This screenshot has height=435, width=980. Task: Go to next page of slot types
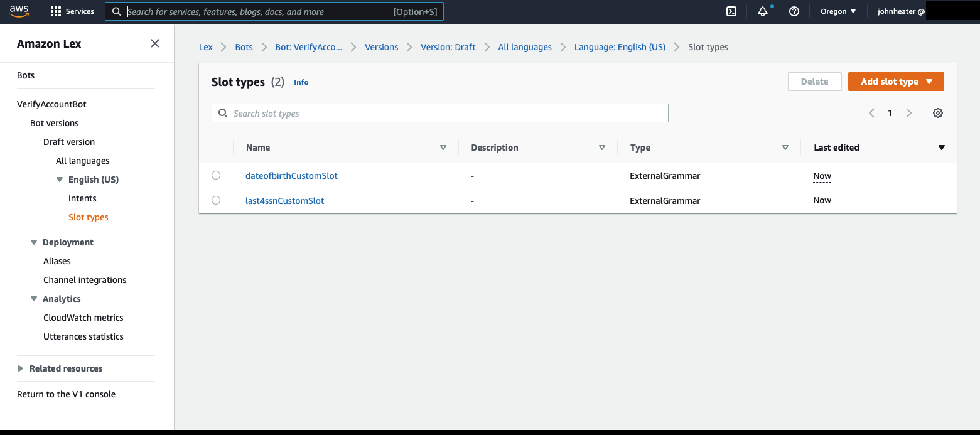pos(908,113)
